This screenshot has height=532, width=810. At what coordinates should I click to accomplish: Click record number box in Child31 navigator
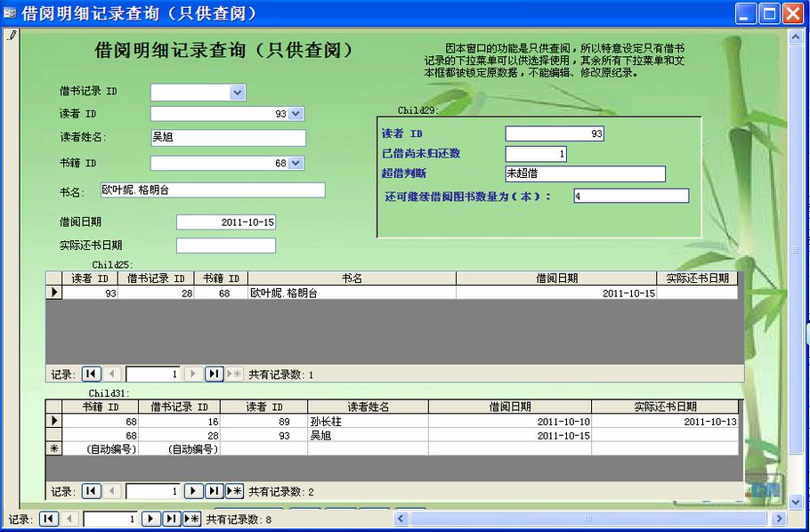153,491
